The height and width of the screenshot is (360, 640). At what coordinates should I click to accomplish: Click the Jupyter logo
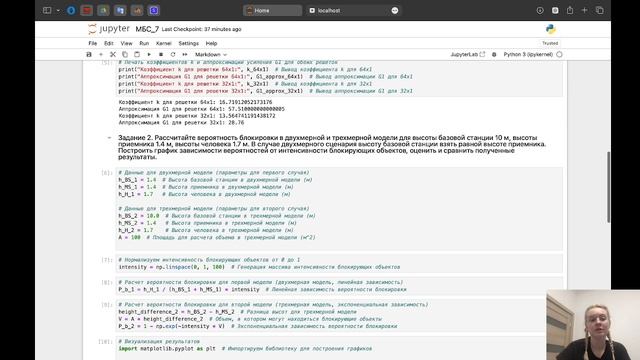(109, 29)
